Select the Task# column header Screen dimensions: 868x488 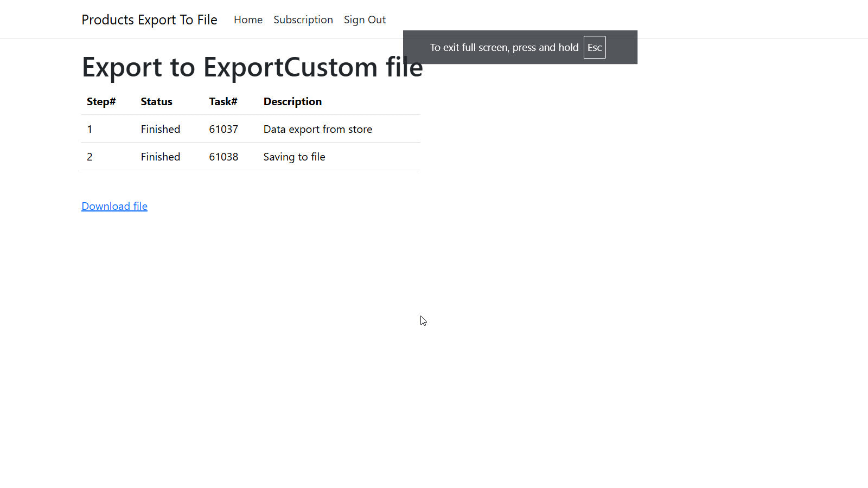(223, 101)
